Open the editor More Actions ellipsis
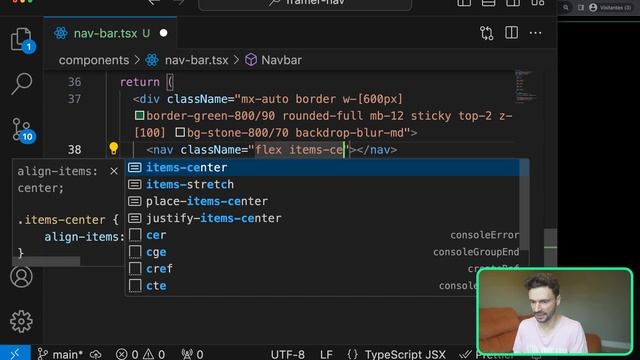 click(x=535, y=33)
